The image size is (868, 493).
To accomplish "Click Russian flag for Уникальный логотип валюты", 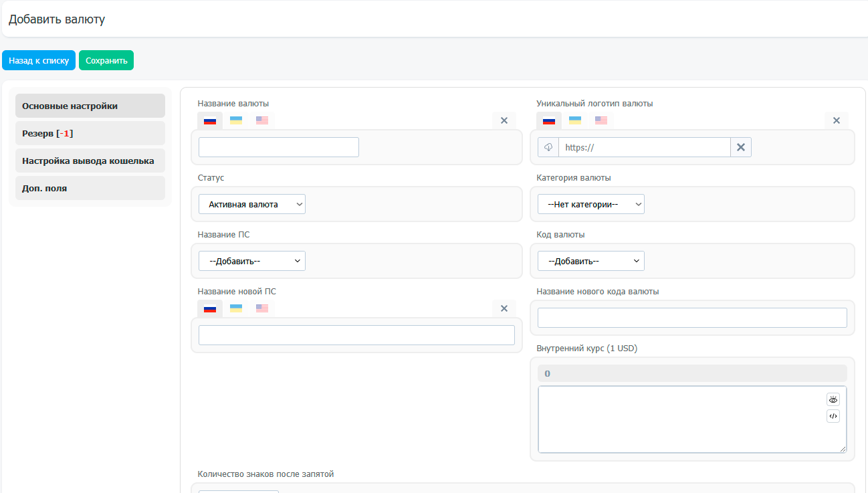I will pos(549,120).
